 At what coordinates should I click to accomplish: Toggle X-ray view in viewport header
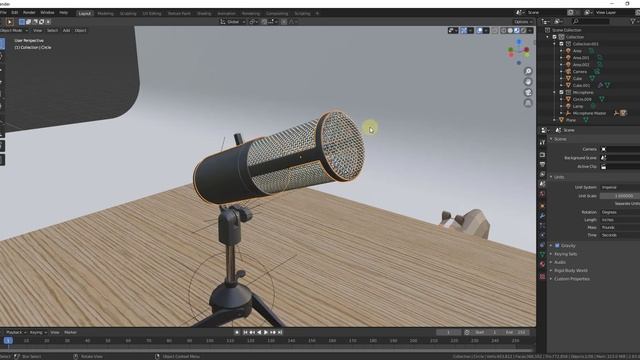pyautogui.click(x=495, y=30)
